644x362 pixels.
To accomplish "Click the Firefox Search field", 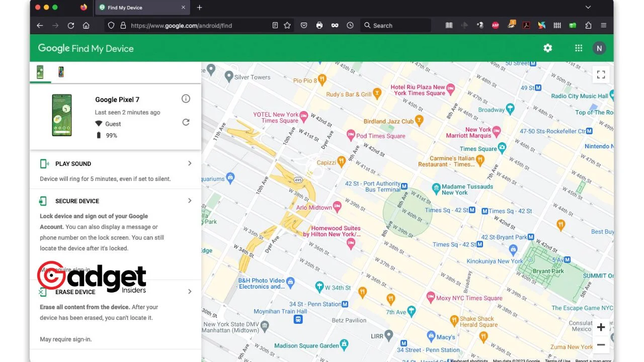I will point(396,25).
